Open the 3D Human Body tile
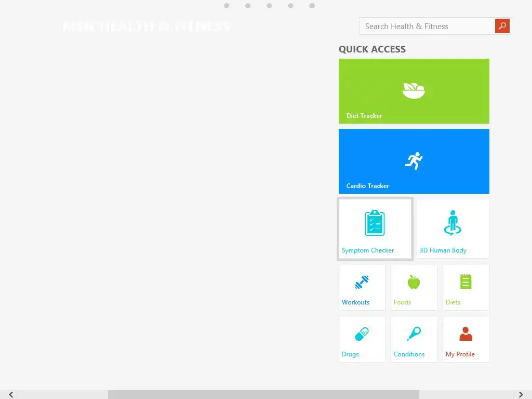The width and height of the screenshot is (532, 399). [453, 229]
